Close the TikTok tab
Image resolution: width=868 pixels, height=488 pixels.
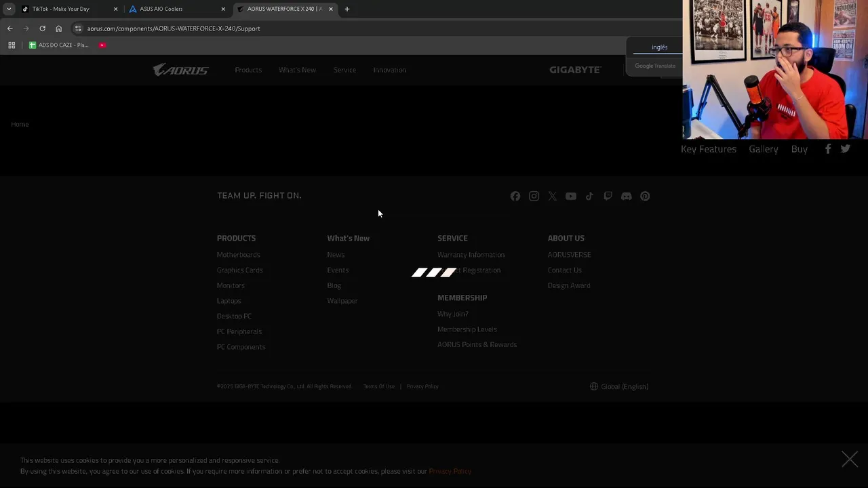tap(115, 9)
